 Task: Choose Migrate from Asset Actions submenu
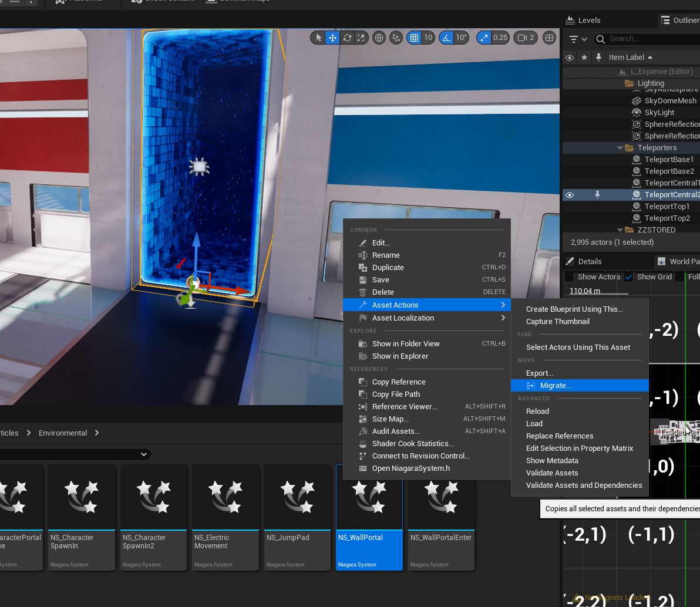tap(555, 386)
